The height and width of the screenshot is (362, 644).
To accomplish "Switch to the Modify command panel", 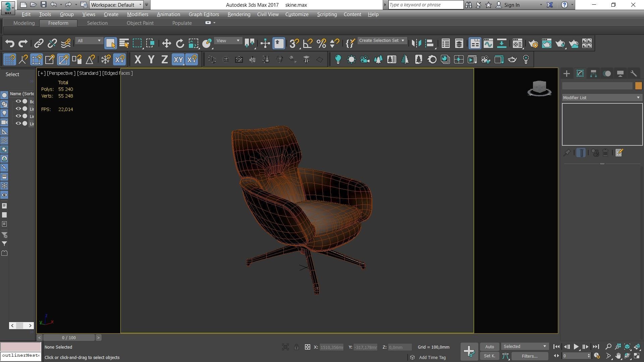I will click(x=580, y=74).
